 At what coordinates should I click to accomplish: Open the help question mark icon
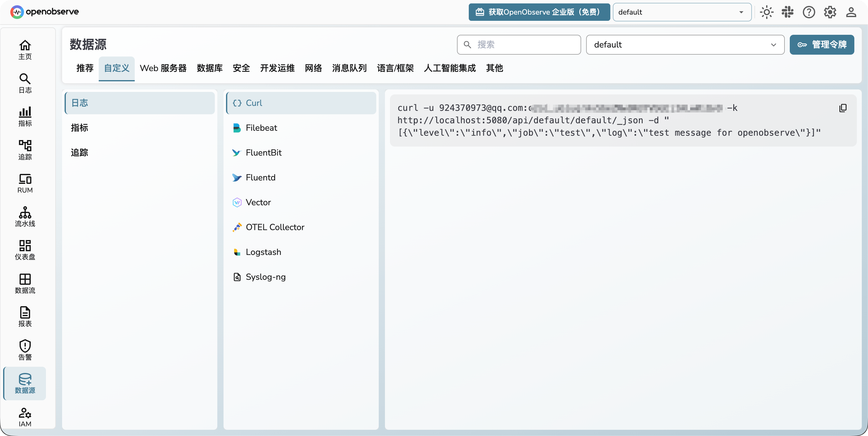(809, 12)
